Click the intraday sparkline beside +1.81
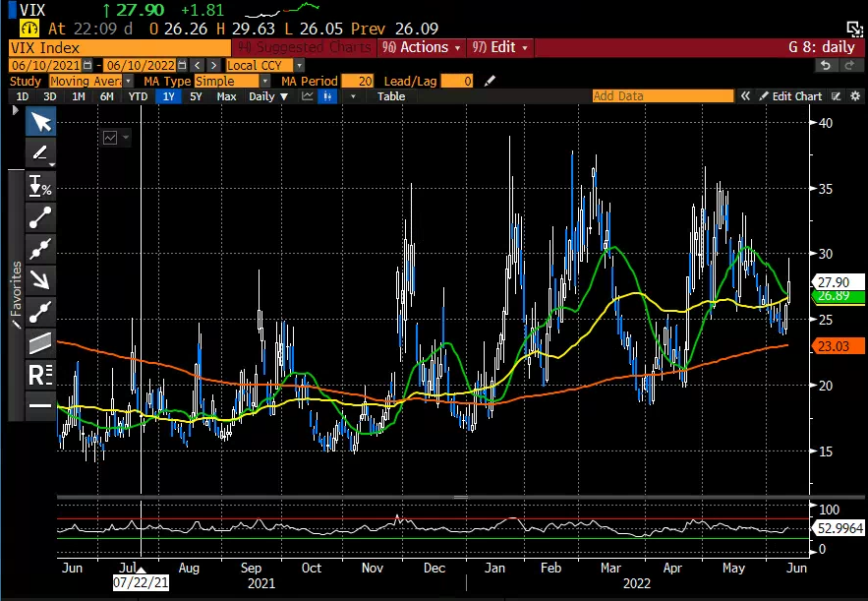868x601 pixels. [282, 10]
